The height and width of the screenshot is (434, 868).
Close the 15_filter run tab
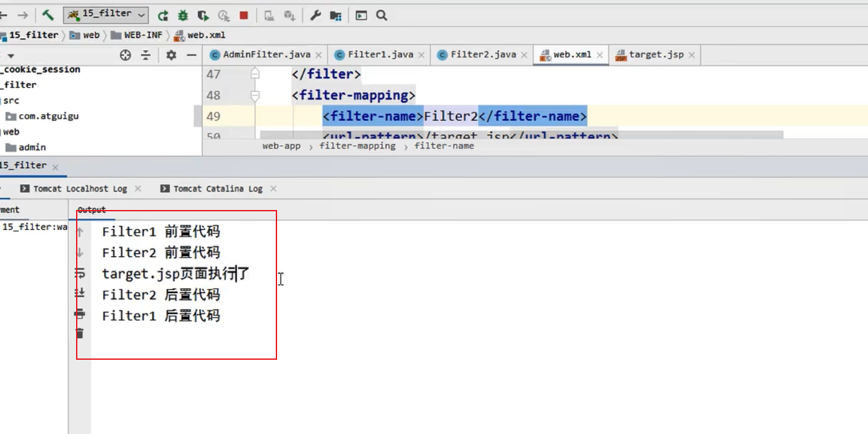pyautogui.click(x=55, y=168)
